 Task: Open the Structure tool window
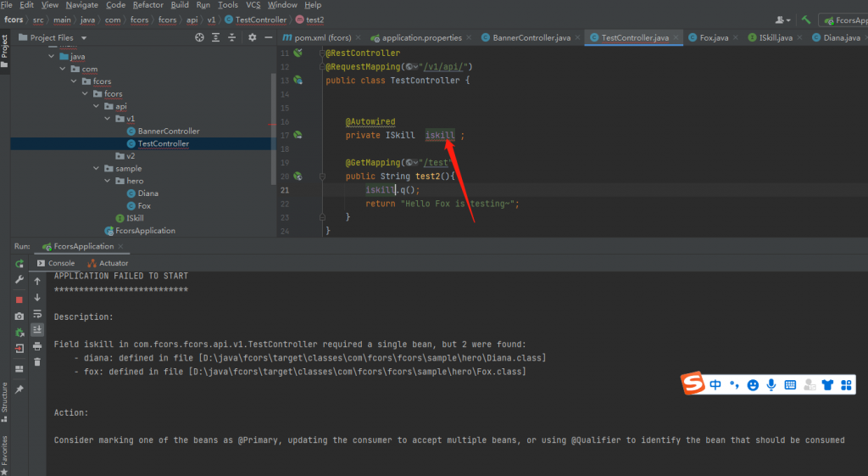[x=4, y=402]
